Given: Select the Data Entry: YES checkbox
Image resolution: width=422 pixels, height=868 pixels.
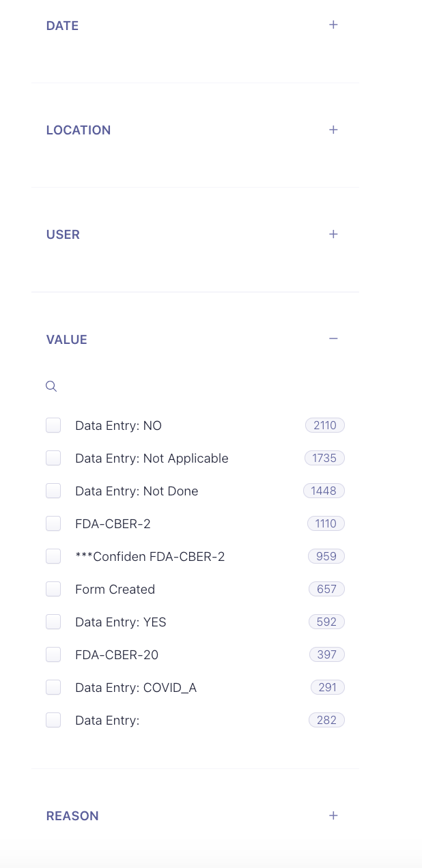Looking at the screenshot, I should (x=53, y=622).
